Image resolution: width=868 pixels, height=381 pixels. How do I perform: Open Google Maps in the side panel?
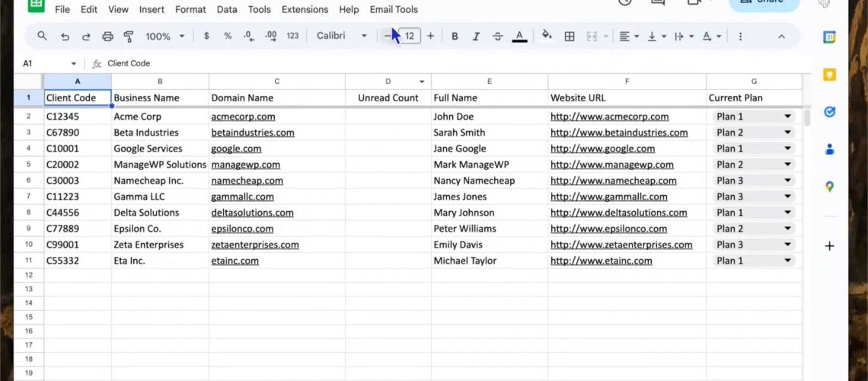coord(829,186)
